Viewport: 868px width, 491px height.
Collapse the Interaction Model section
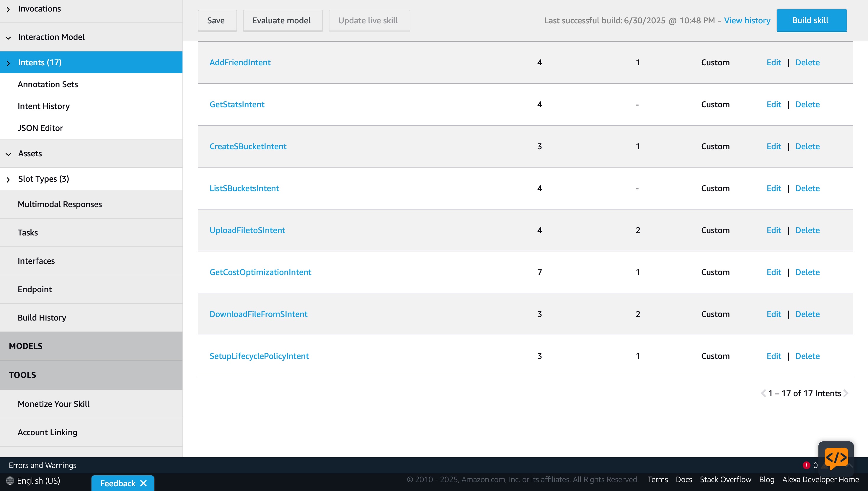click(x=9, y=38)
